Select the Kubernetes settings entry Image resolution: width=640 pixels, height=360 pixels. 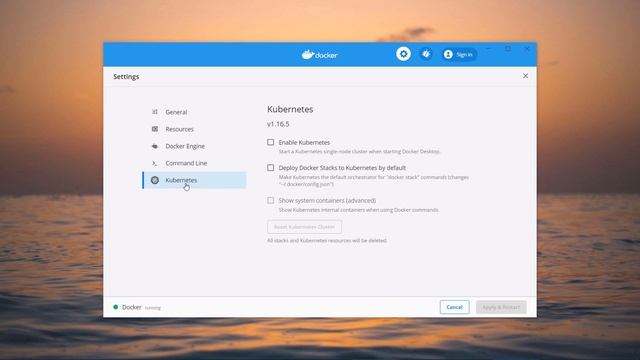pos(194,180)
